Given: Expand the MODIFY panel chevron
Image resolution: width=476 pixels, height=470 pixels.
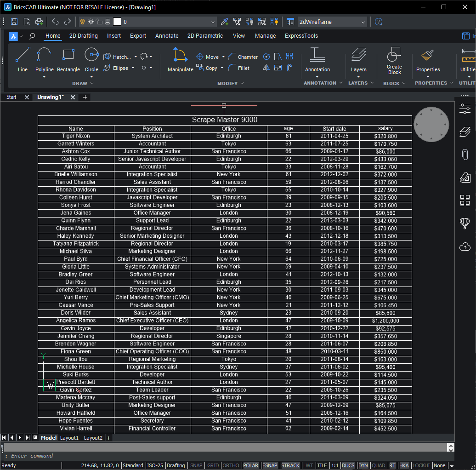Looking at the screenshot, I should [x=242, y=83].
